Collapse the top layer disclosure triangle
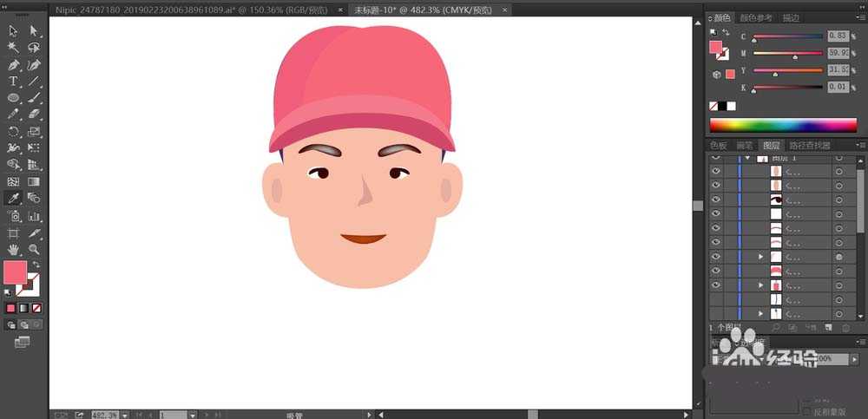The width and height of the screenshot is (868, 419). (x=747, y=159)
